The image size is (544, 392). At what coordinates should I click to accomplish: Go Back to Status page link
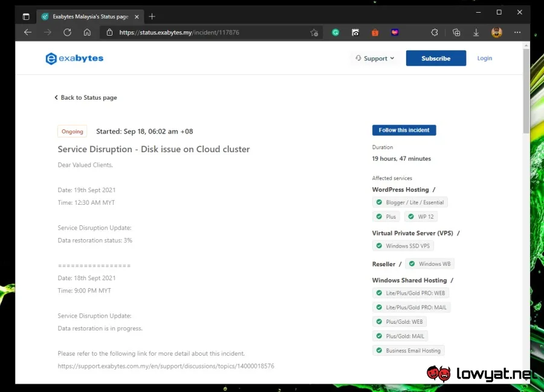[86, 97]
